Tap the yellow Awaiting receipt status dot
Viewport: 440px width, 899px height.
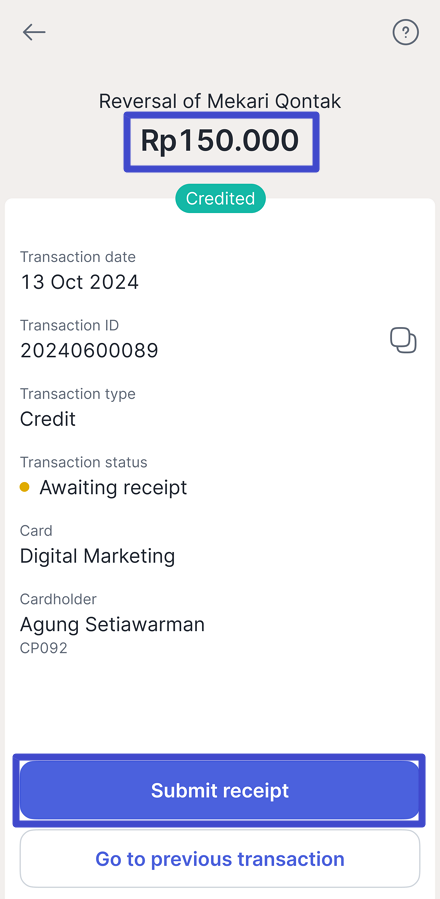[25, 487]
